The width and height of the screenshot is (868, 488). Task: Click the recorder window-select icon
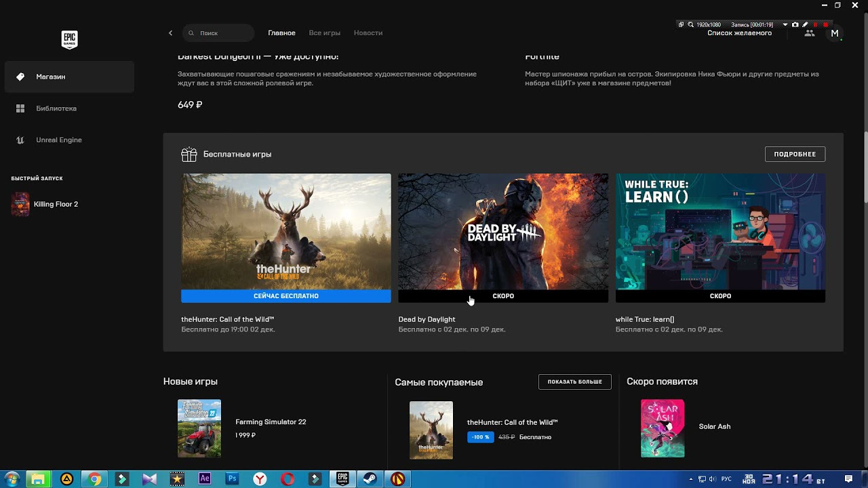(682, 24)
